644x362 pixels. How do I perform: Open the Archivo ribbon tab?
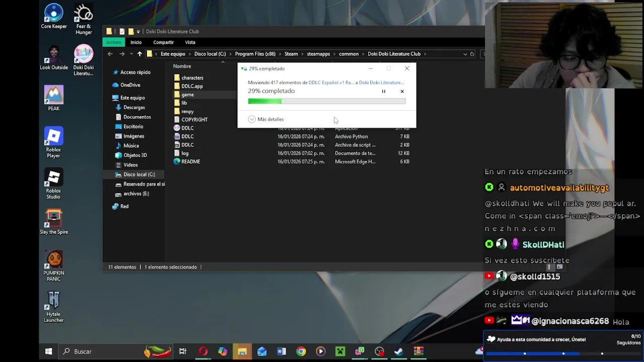[113, 42]
